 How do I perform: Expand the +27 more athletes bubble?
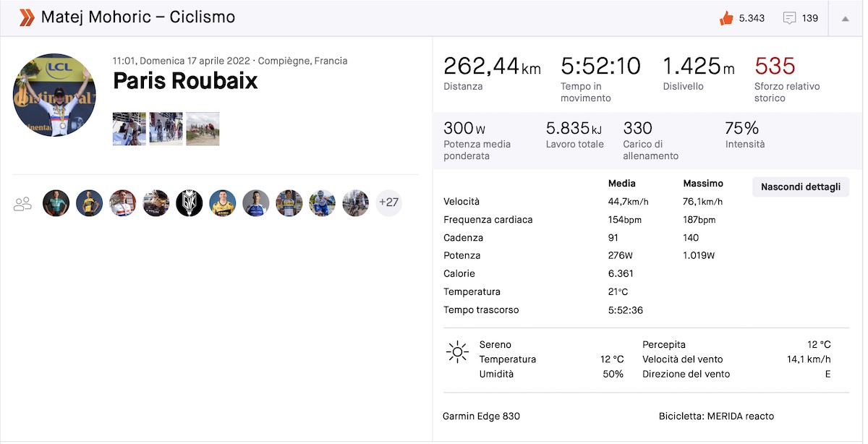click(388, 203)
